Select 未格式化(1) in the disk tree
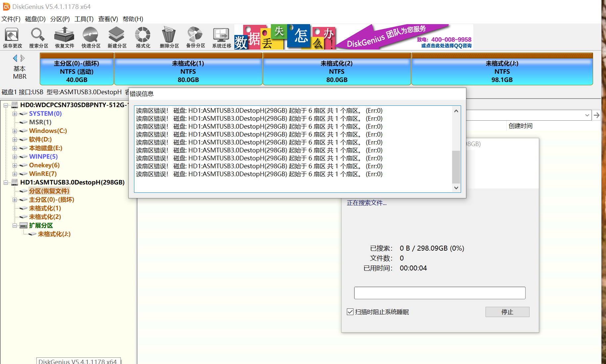The image size is (606, 364). point(45,208)
